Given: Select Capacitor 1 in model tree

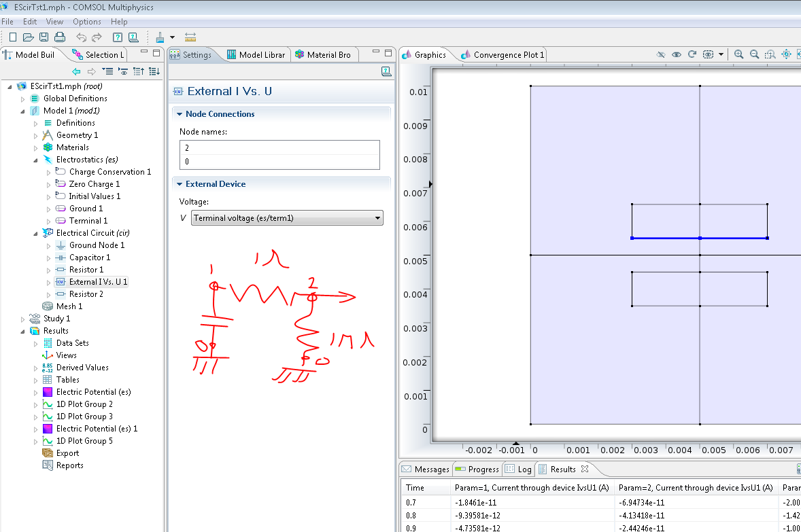Looking at the screenshot, I should (89, 258).
